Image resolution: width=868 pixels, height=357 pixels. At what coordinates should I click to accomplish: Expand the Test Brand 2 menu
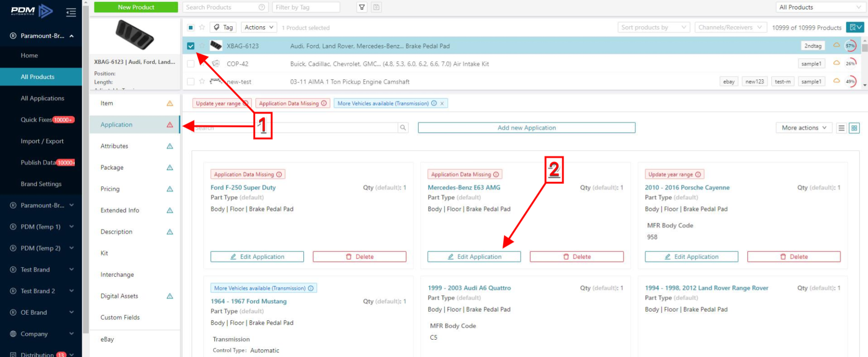pos(71,291)
